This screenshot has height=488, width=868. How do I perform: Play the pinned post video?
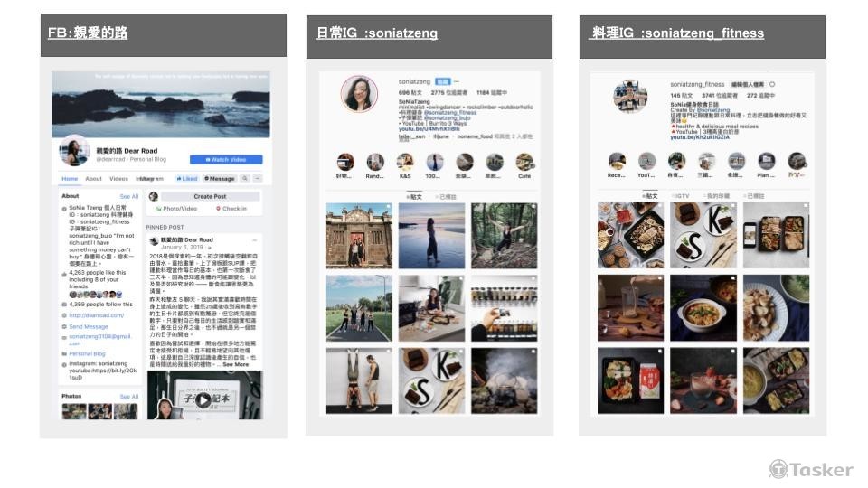pos(204,400)
